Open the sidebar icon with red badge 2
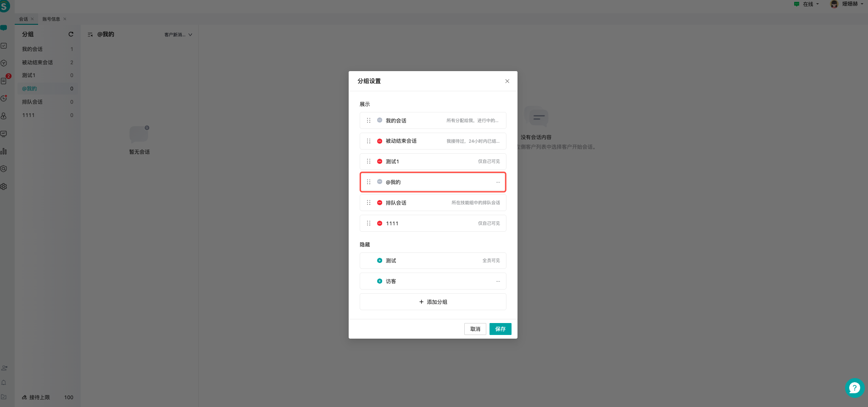 click(4, 80)
